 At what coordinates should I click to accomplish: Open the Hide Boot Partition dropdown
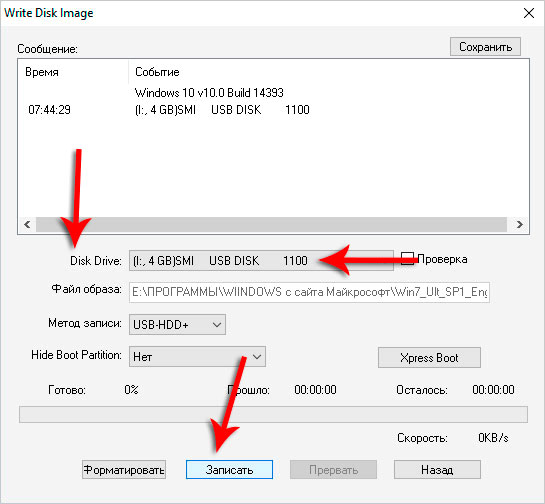197,357
